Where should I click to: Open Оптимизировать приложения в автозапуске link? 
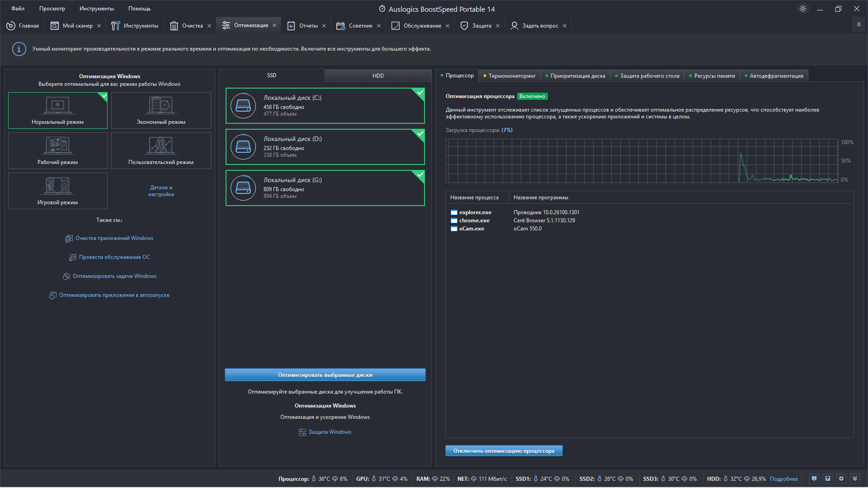pos(109,295)
